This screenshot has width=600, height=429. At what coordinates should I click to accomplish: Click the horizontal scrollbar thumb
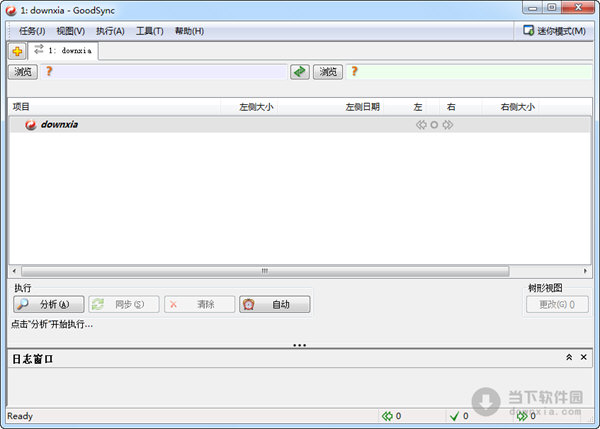[265, 271]
